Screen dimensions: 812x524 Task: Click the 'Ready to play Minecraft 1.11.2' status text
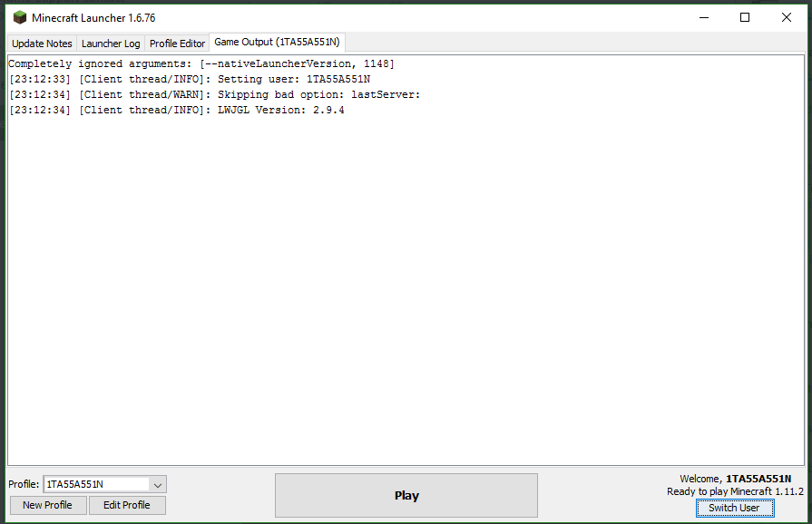(736, 491)
